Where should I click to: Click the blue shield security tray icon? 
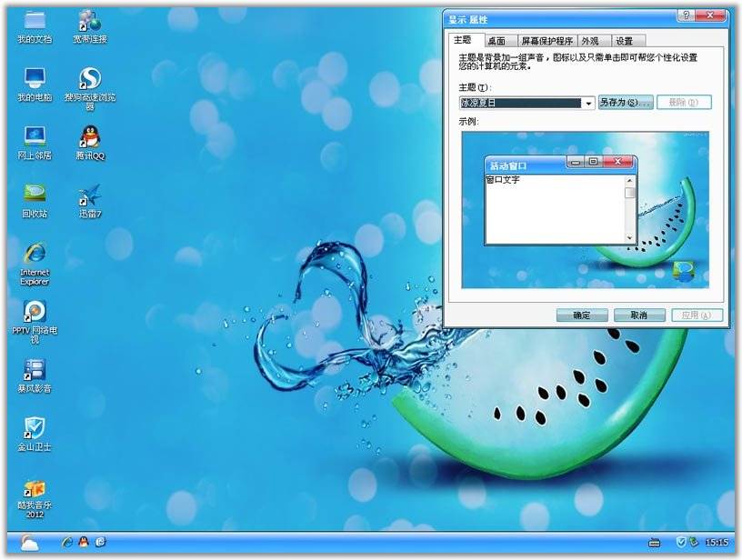click(x=681, y=542)
